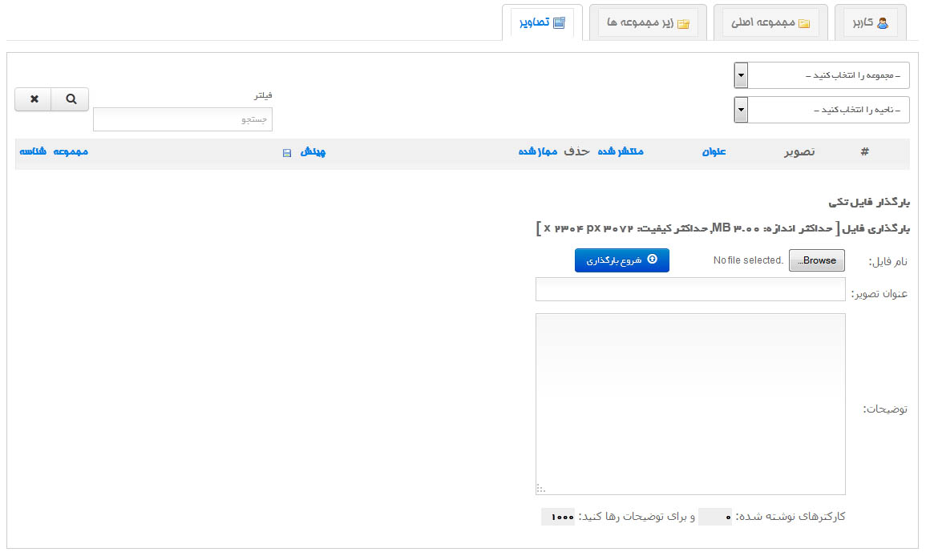Click the X clear filter button
This screenshot has width=926, height=560.
tap(34, 99)
